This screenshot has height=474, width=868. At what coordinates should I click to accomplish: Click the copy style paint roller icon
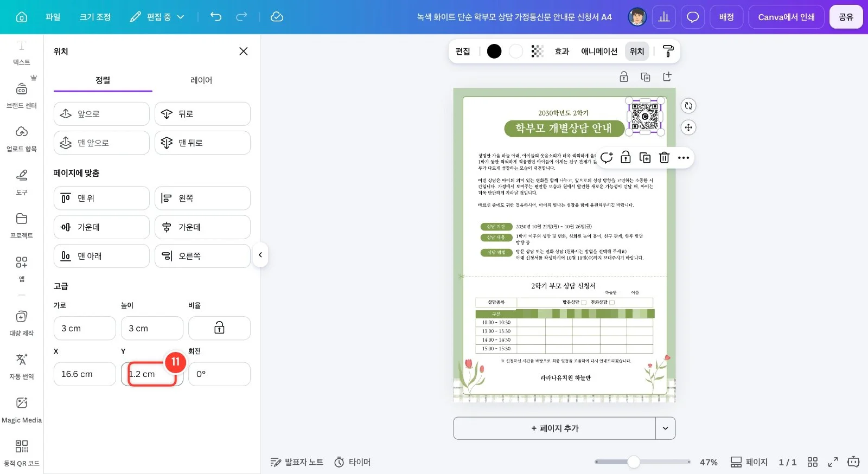(x=668, y=51)
